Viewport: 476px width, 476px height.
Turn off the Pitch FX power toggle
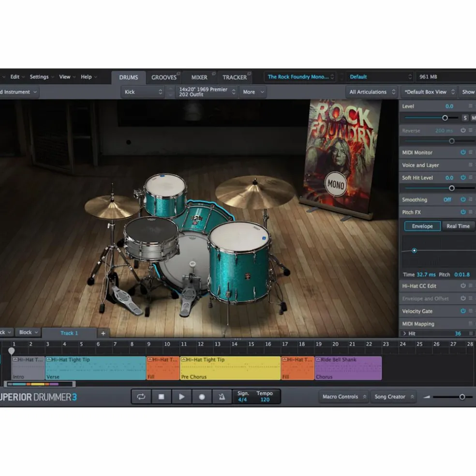[462, 212]
